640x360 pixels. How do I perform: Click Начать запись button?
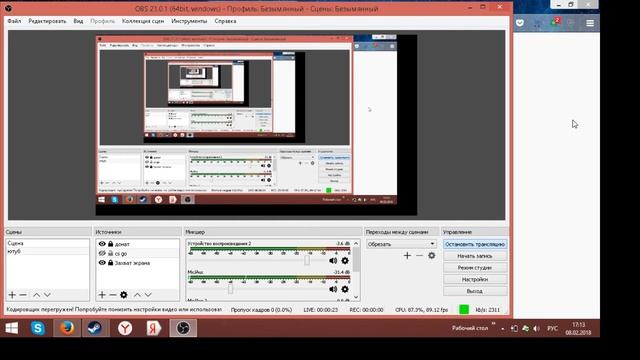[x=475, y=256]
